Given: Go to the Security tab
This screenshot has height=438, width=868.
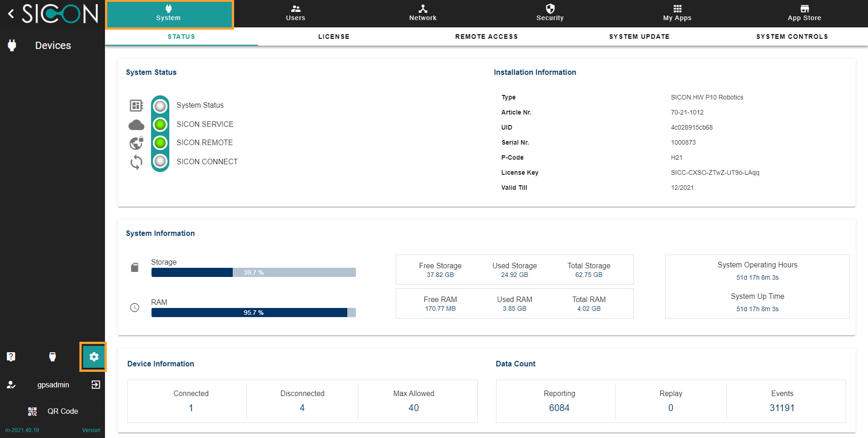Looking at the screenshot, I should tap(550, 13).
